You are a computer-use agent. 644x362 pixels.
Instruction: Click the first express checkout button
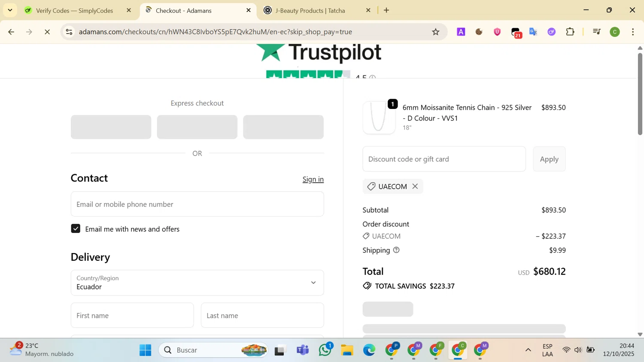click(111, 127)
